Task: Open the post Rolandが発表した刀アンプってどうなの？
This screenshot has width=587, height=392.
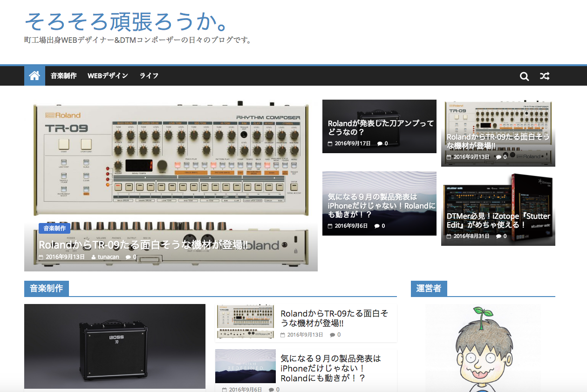Action: (x=381, y=128)
